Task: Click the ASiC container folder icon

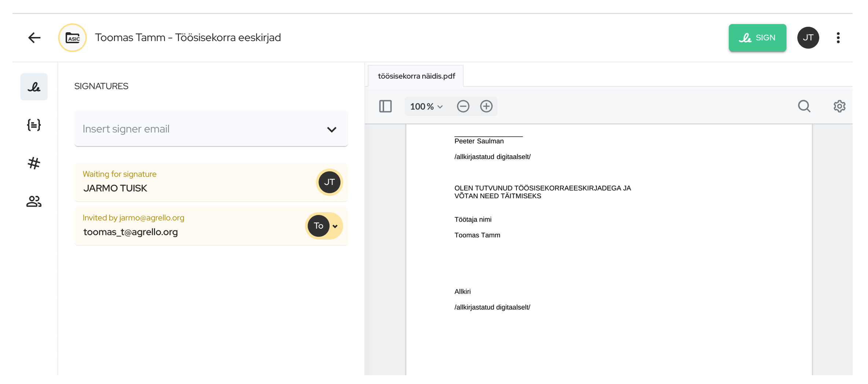Action: pyautogui.click(x=73, y=38)
